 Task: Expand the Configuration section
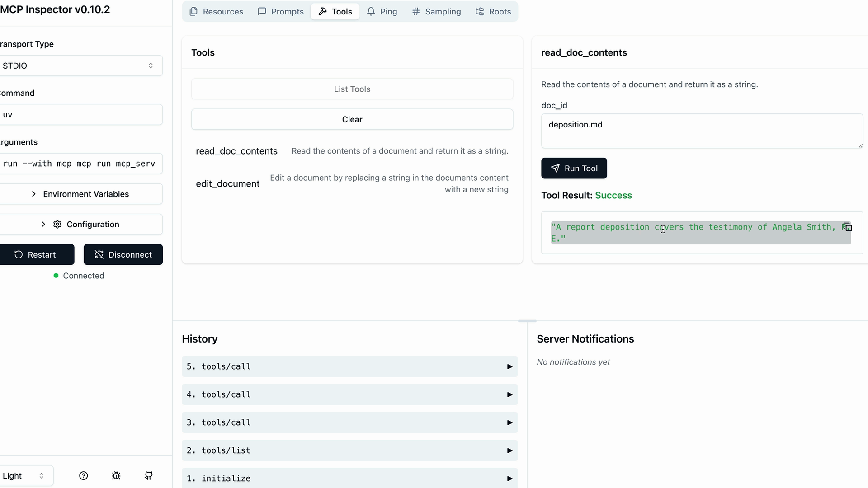(80, 224)
